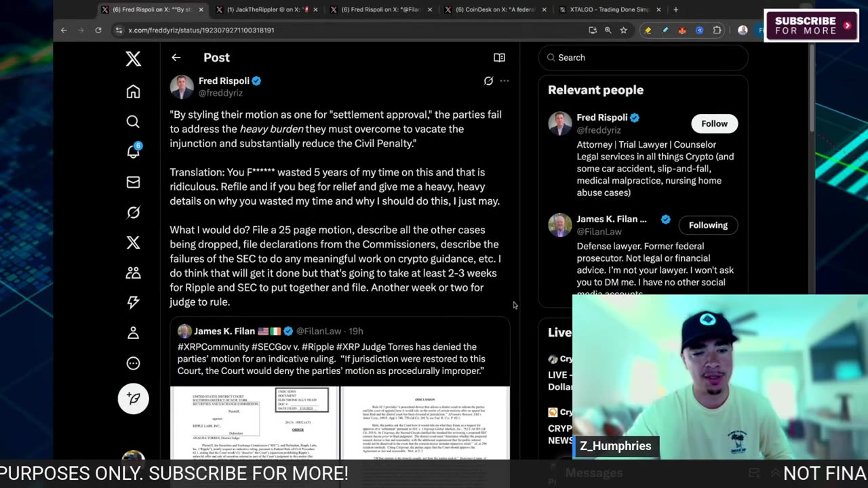Image resolution: width=868 pixels, height=488 pixels.
Task: Open Messages envelope icon in sidebar
Action: [133, 182]
